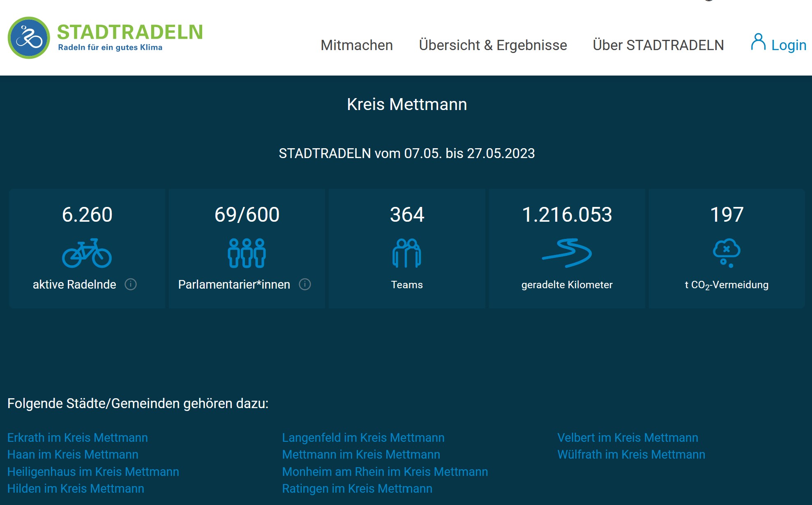
Task: Click the bicycle icon under 6.260
Action: coord(87,253)
